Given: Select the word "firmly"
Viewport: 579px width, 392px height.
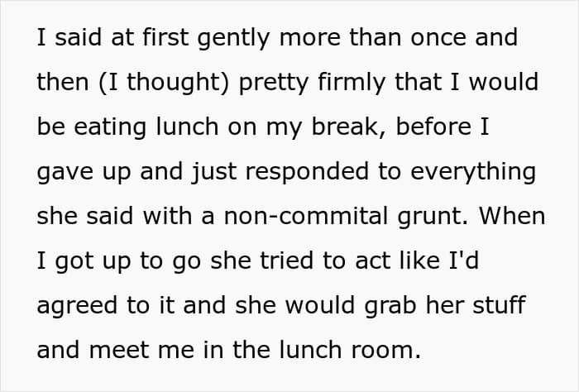Looking at the screenshot, I should click(352, 83).
